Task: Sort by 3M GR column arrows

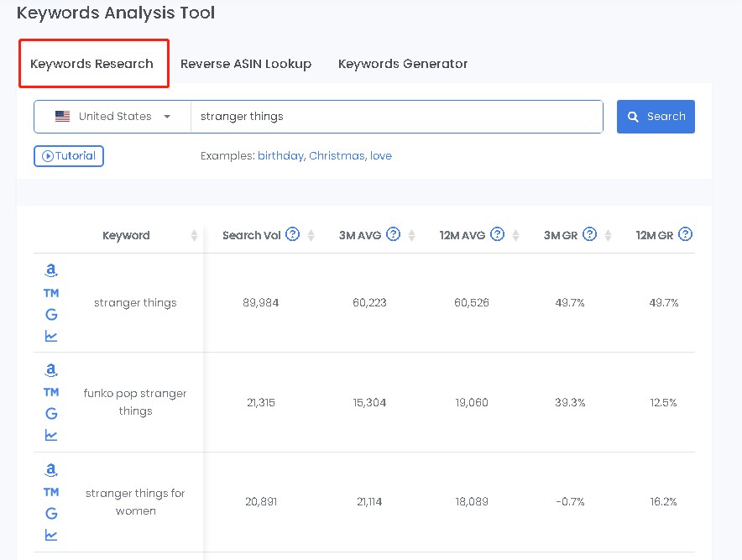Action: [608, 235]
